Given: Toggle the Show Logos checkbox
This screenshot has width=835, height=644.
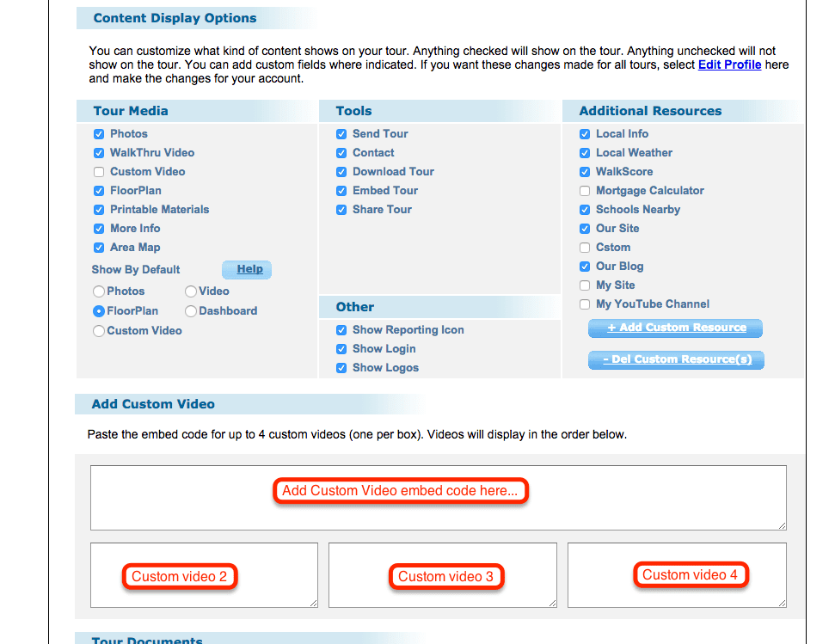Looking at the screenshot, I should point(341,368).
